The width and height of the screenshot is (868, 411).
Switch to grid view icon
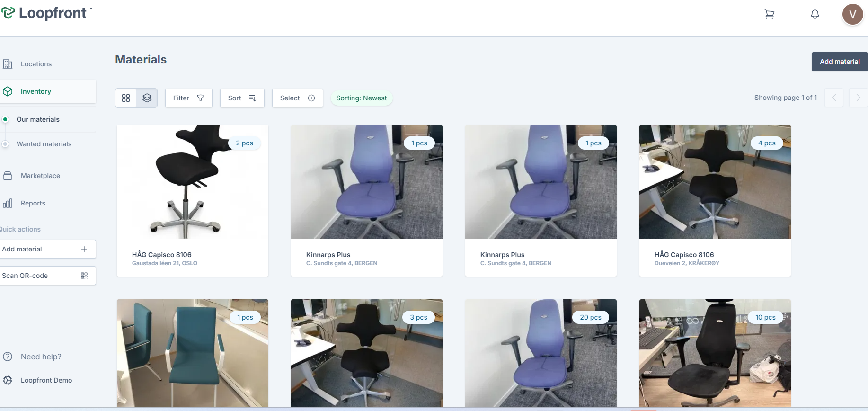point(126,98)
